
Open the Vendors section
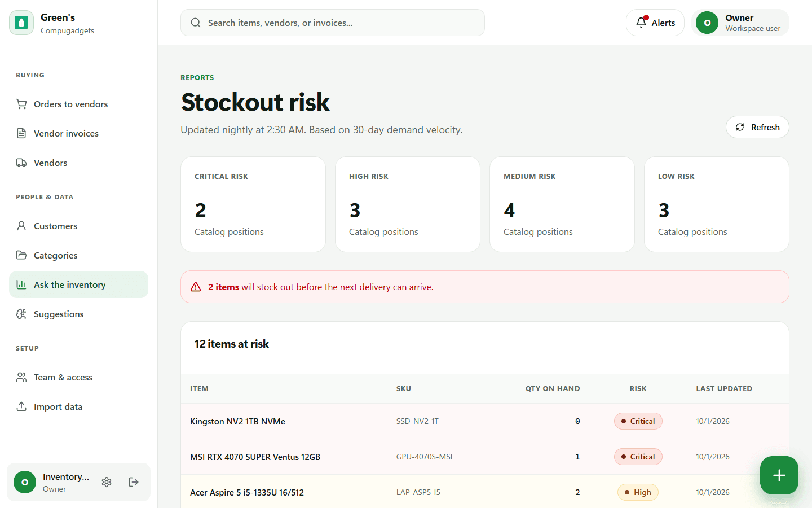(x=78, y=163)
